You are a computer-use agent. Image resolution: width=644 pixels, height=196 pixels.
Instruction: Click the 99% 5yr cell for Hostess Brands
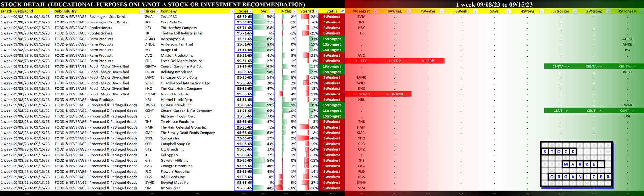264,105
